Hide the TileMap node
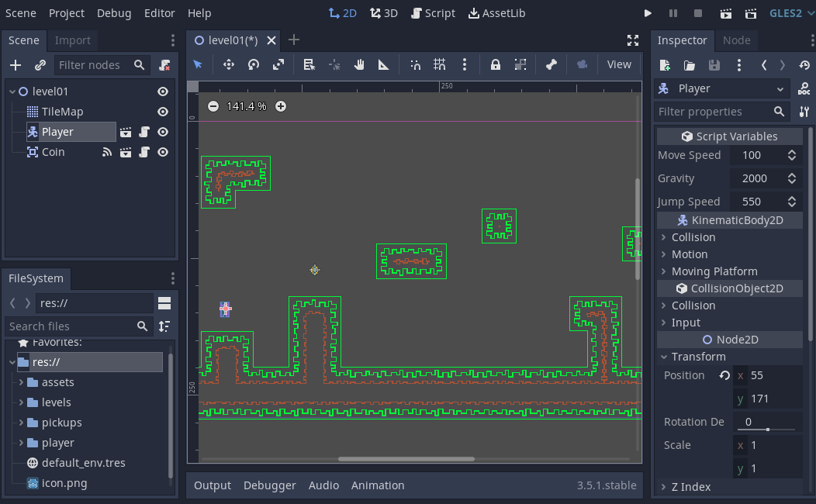 click(162, 111)
